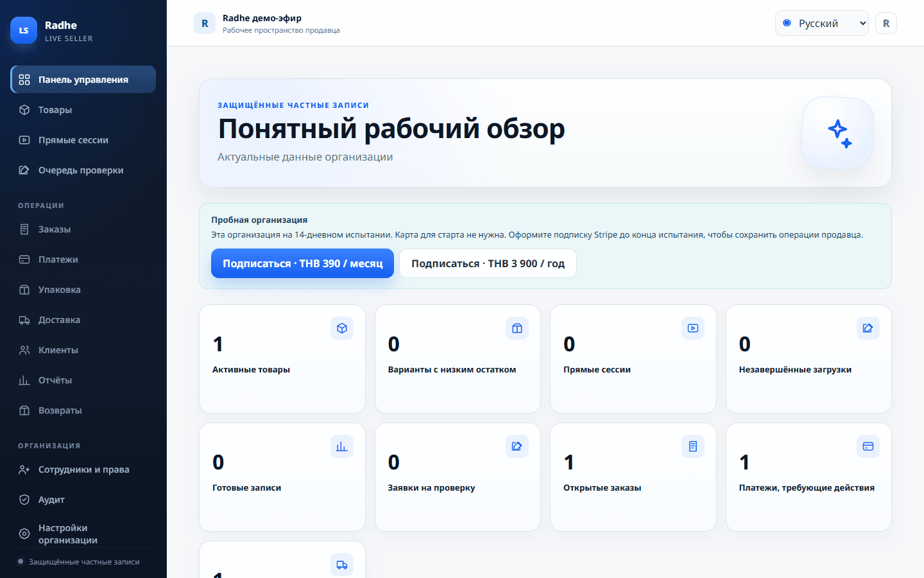Open the Заявки на проверку card
The height and width of the screenshot is (578, 924).
tap(458, 477)
